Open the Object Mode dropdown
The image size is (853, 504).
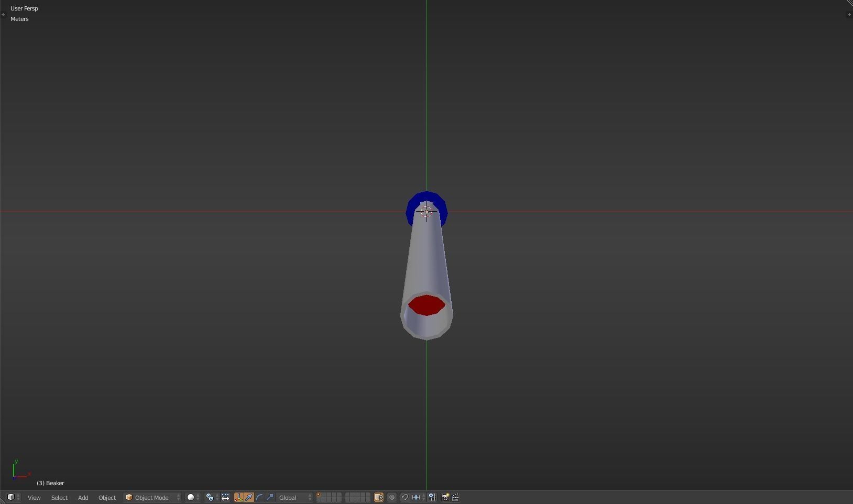point(152,497)
